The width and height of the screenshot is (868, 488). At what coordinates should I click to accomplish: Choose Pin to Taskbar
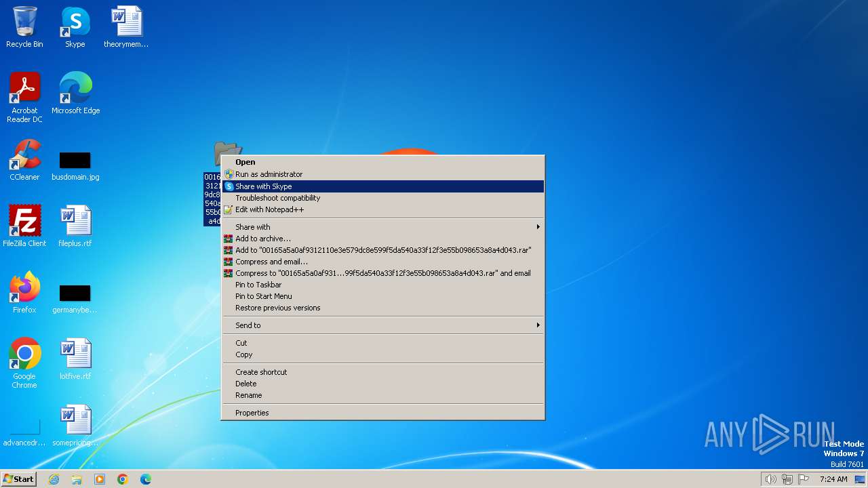click(383, 285)
